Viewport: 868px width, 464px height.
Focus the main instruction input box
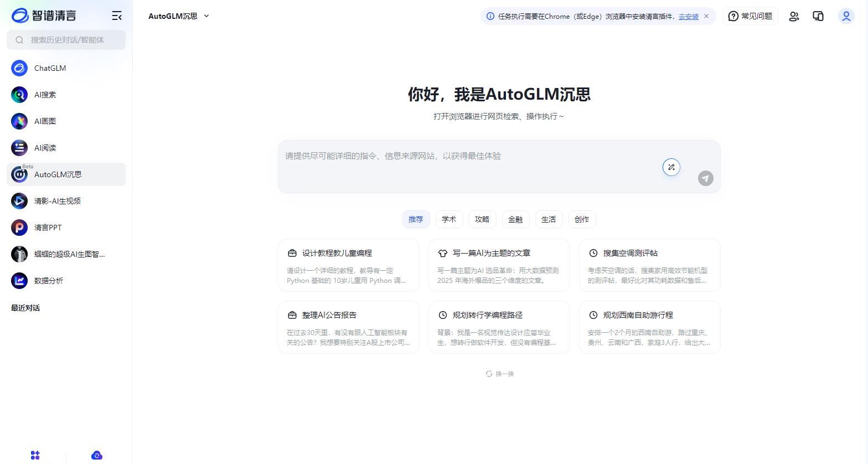(499, 167)
